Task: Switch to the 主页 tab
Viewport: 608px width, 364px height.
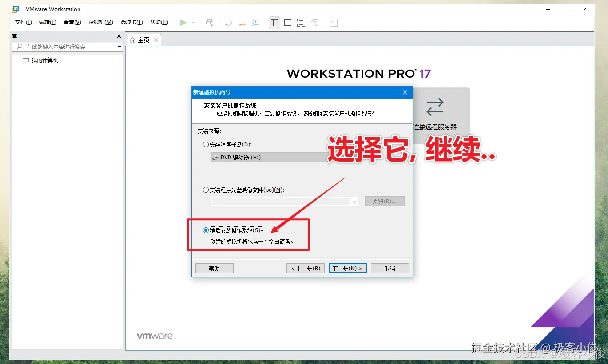Action: (x=143, y=40)
